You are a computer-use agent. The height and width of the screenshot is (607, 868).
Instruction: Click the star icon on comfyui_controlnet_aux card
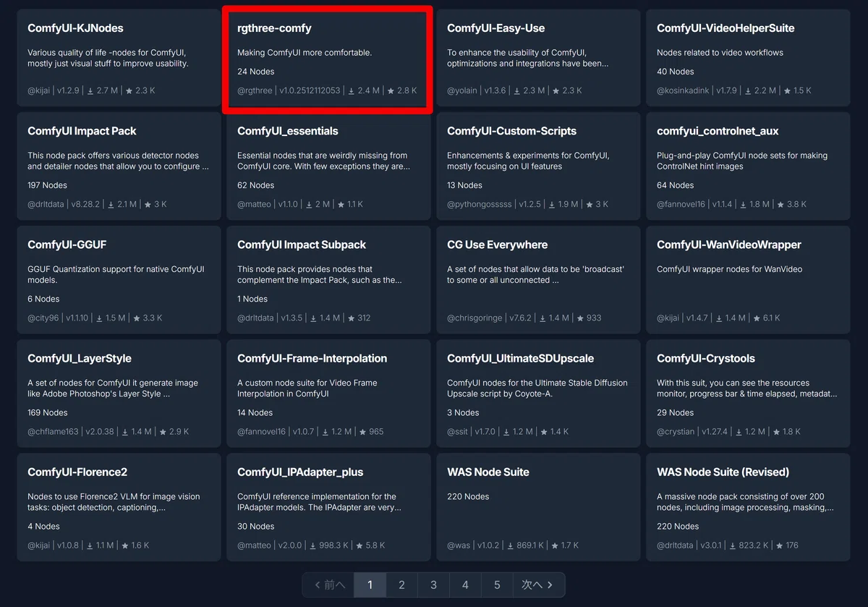tap(780, 205)
